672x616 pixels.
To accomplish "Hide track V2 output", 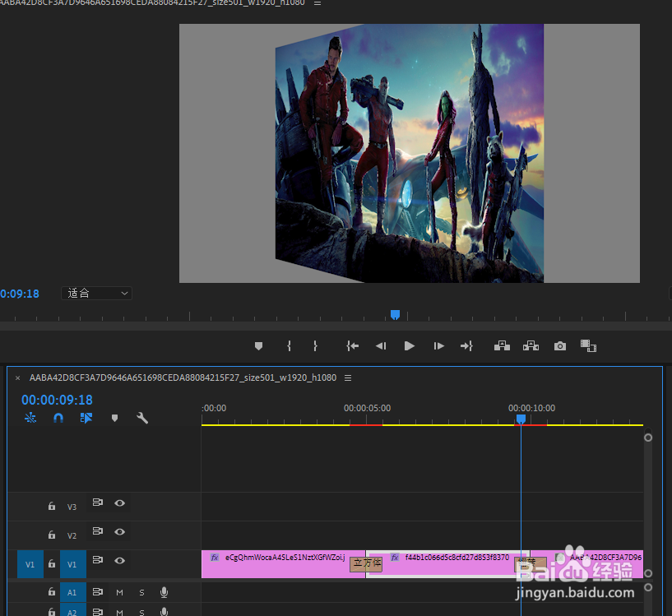I will pyautogui.click(x=119, y=531).
